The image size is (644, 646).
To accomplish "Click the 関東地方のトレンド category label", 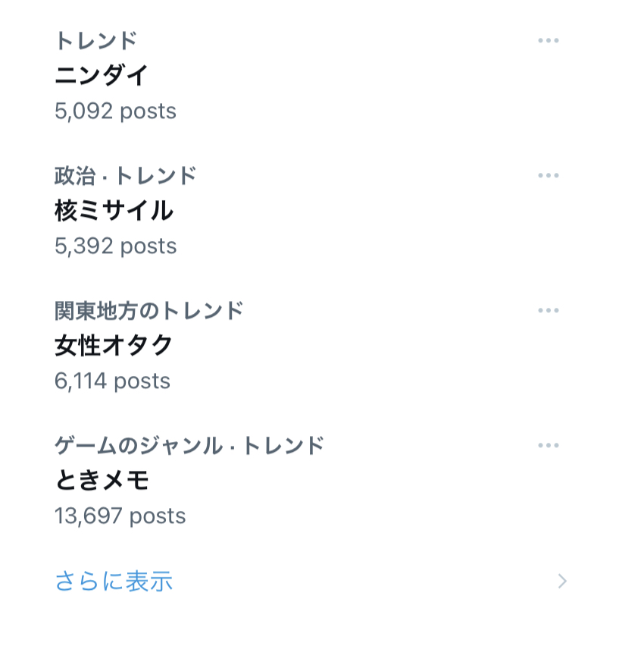I will [148, 311].
